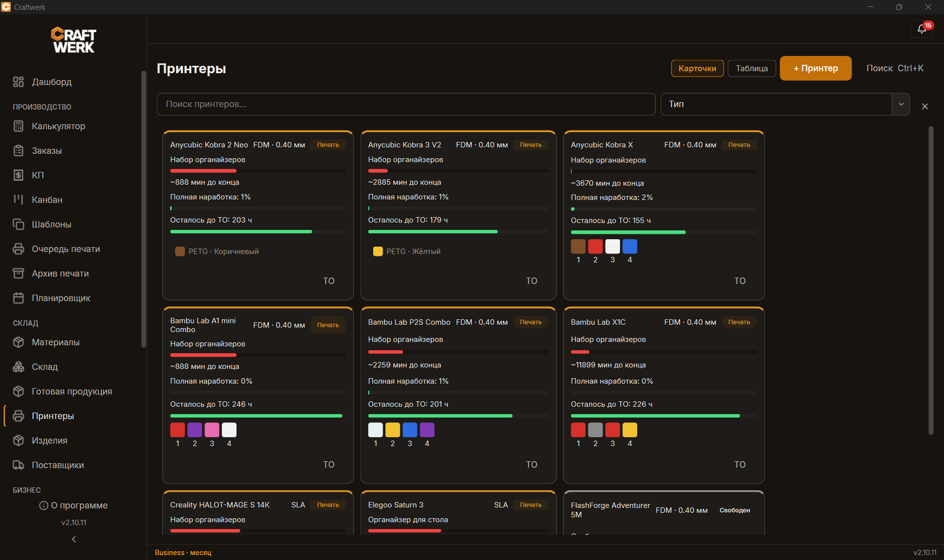
Task: Select blue slot 4 on Anycubic Kobra X
Action: tap(630, 246)
